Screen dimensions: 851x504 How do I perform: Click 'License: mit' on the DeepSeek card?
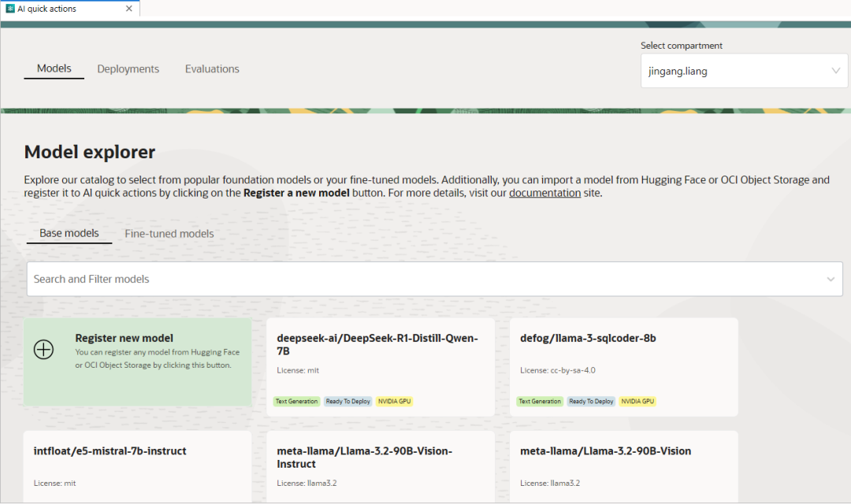(x=298, y=371)
